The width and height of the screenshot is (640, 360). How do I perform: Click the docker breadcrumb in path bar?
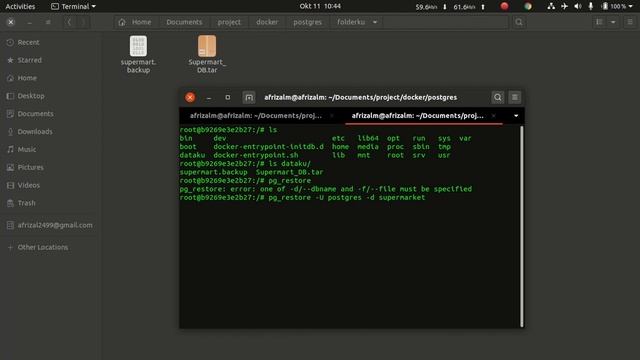(267, 22)
